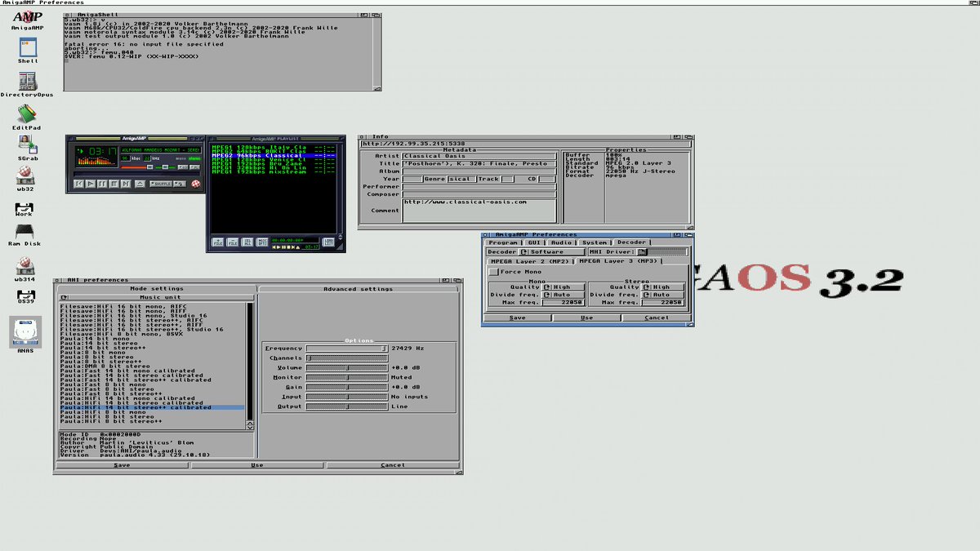
Task: Click the SEL ALL button in playlist
Action: (x=247, y=242)
